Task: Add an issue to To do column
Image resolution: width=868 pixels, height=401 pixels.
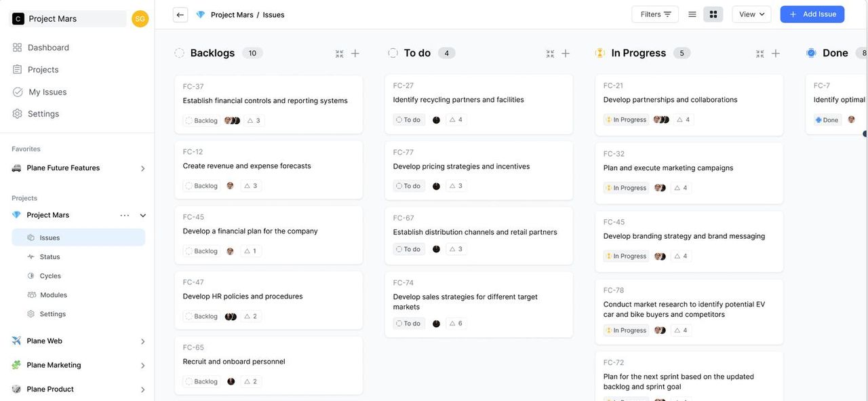Action: pyautogui.click(x=566, y=54)
